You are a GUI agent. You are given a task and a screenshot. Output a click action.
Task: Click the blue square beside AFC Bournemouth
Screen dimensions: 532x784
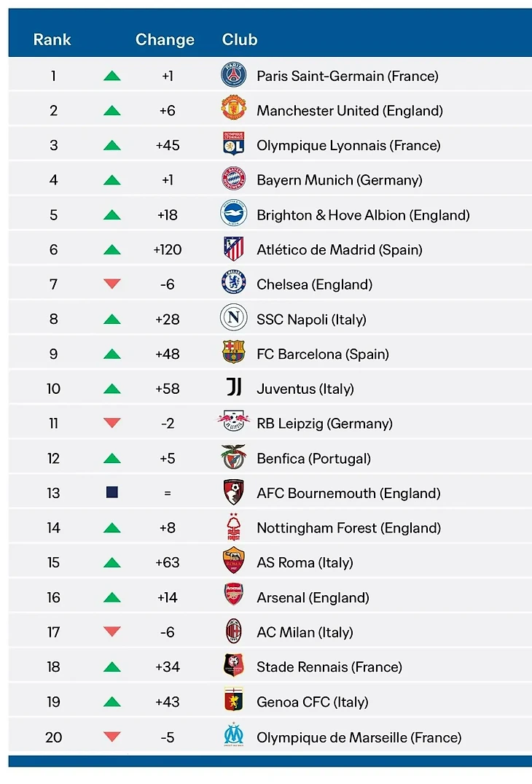112,492
